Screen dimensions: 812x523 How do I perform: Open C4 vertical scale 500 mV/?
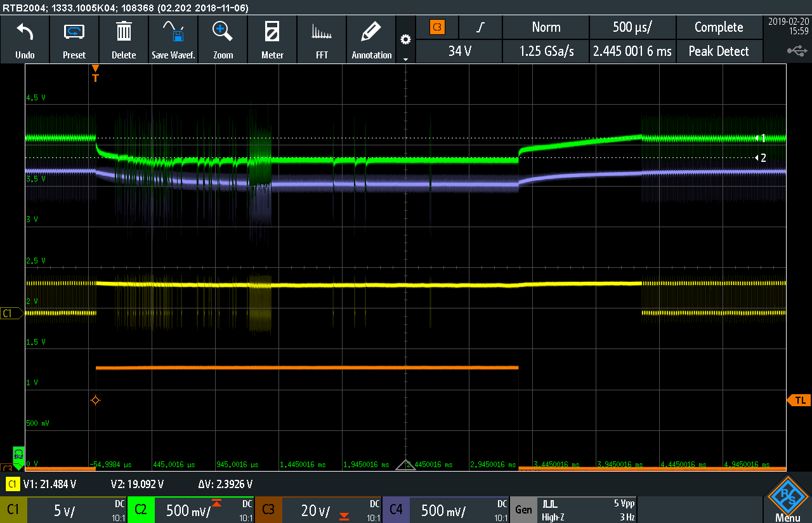click(x=443, y=511)
